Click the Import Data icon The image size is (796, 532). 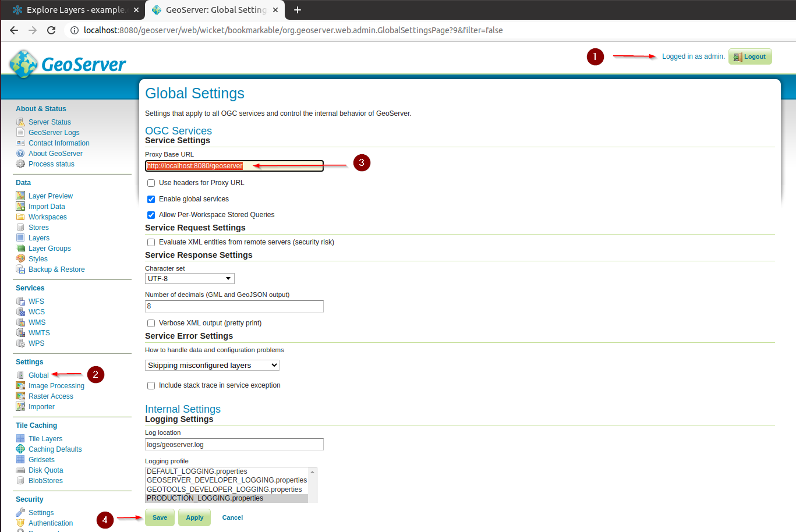pos(20,207)
